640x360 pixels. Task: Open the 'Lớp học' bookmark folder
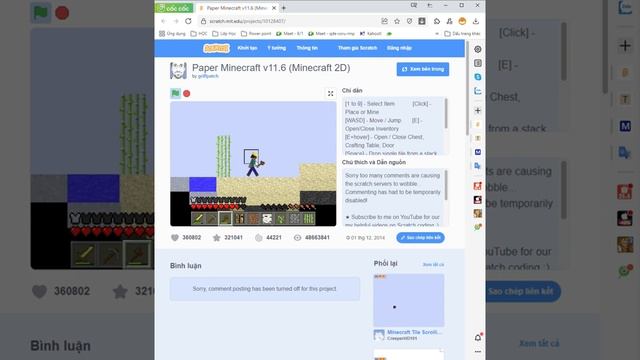pos(224,33)
